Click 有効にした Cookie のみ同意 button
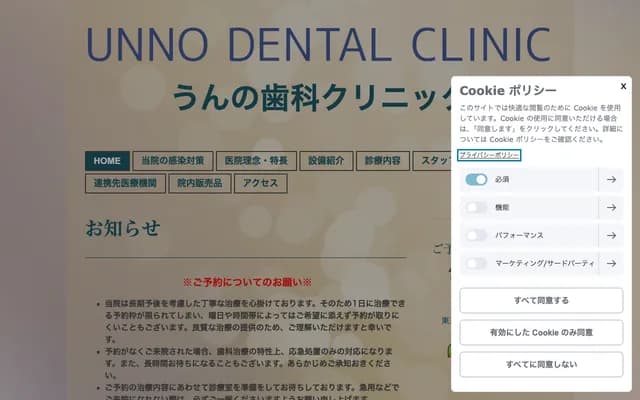The height and width of the screenshot is (400, 640). 541,332
